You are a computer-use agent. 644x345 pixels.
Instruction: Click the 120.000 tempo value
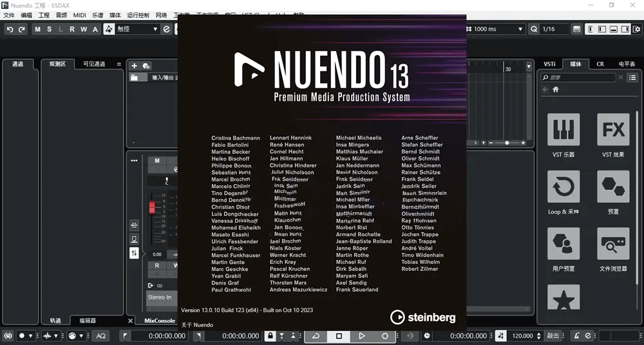pos(522,335)
